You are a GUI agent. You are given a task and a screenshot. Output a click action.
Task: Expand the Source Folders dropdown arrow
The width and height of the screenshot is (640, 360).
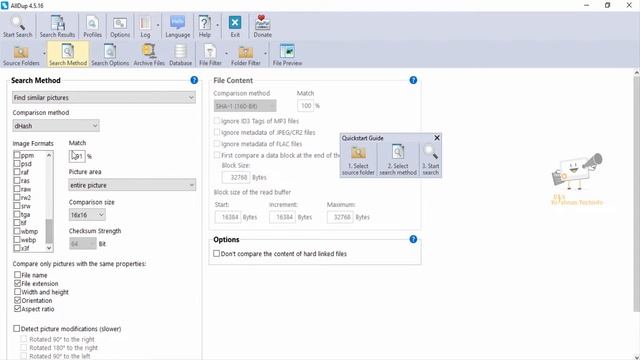coord(44,53)
